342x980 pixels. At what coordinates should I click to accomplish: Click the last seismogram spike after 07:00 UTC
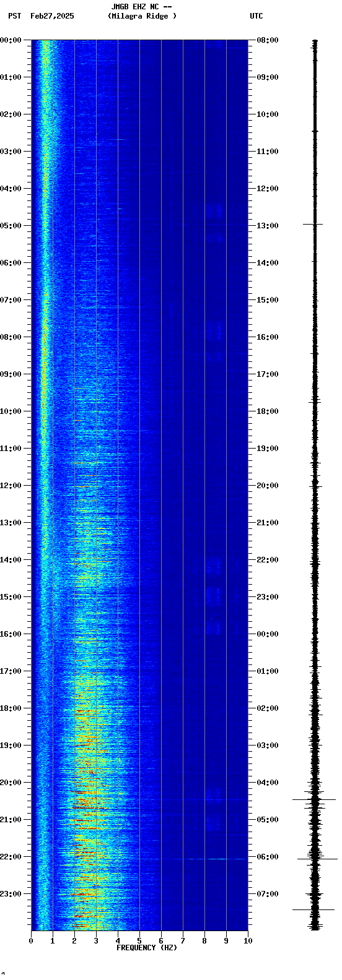[313, 909]
